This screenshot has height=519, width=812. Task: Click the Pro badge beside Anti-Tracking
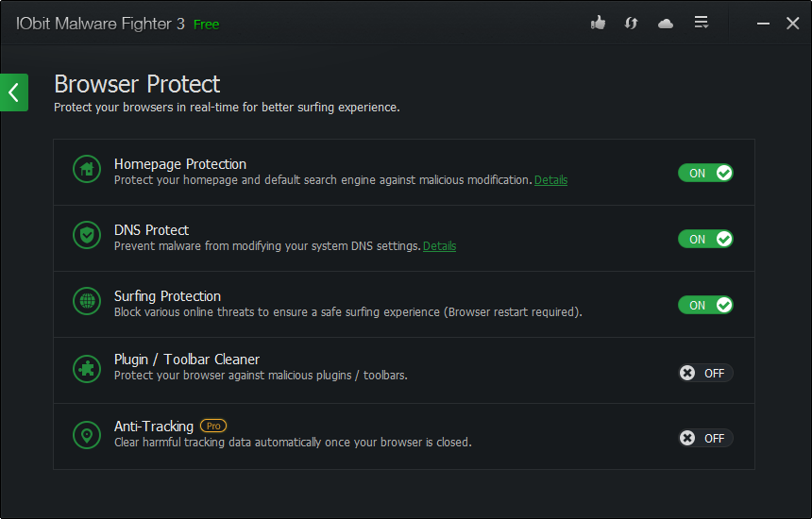213,426
